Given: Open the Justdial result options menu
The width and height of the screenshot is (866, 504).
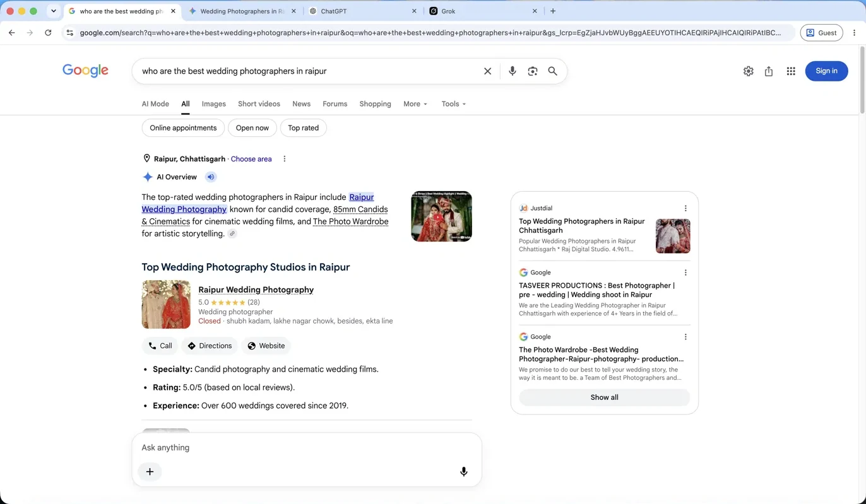Looking at the screenshot, I should point(685,208).
